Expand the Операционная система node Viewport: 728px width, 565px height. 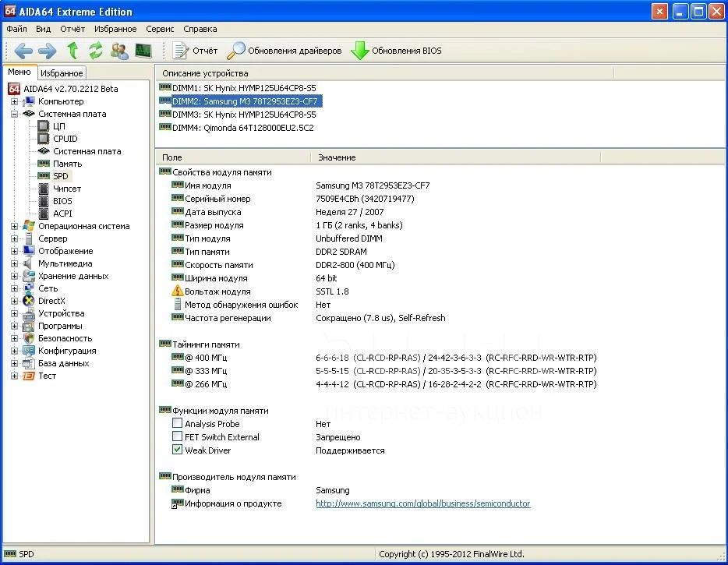click(x=14, y=226)
